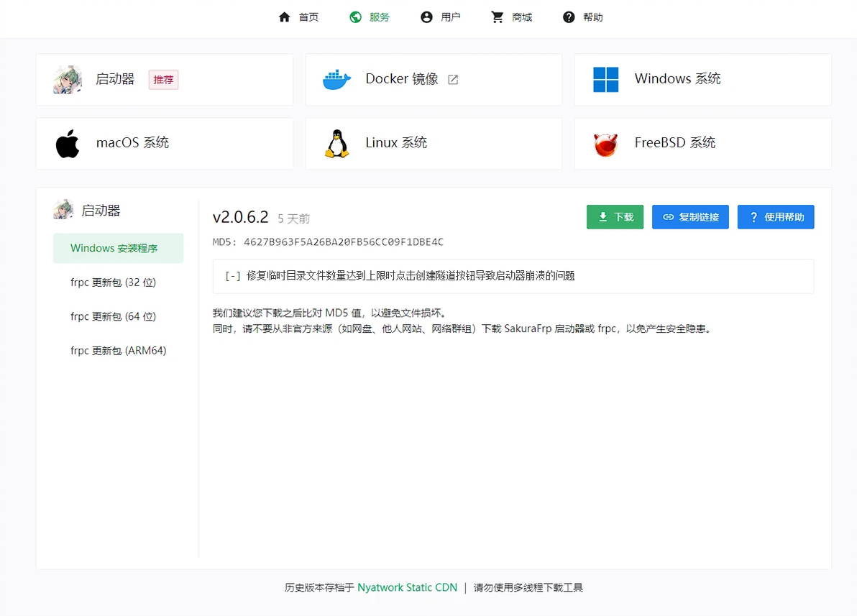Select the Linux 系统 card
Image resolution: width=857 pixels, height=616 pixels.
434,144
